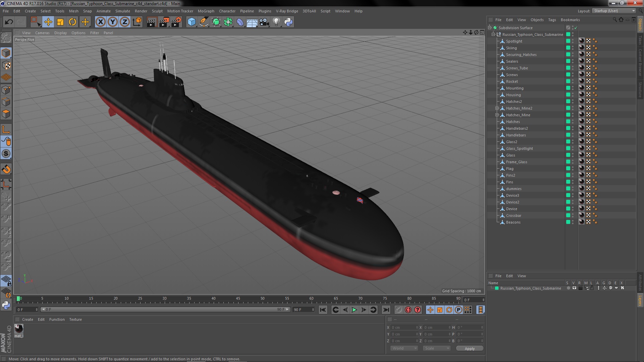Click the Undo arrow icon

(9, 22)
